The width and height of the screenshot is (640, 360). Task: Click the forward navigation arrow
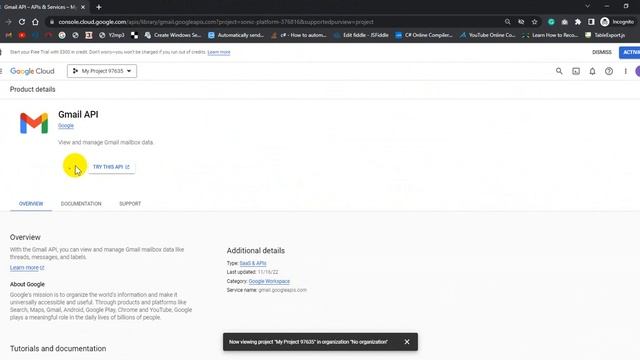pyautogui.click(x=9, y=22)
